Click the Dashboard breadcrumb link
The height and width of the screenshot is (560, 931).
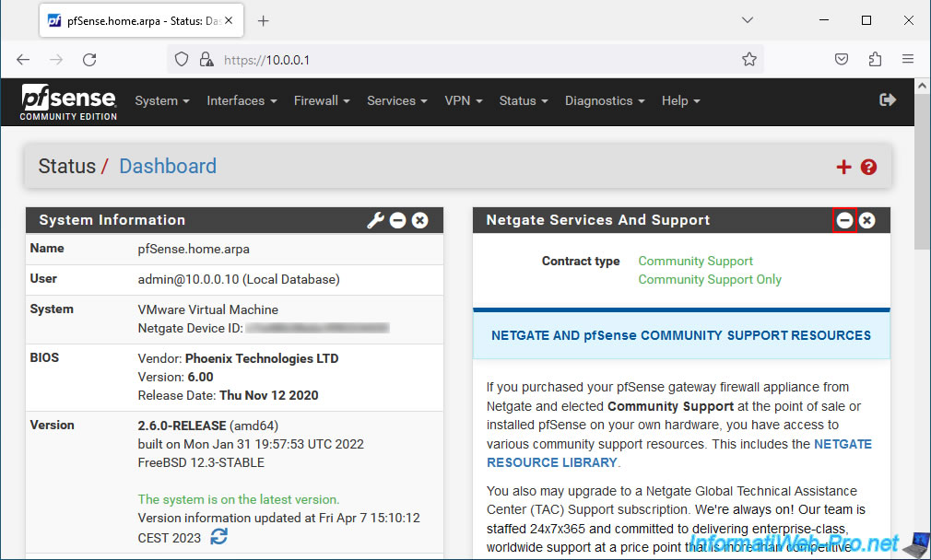(x=168, y=166)
